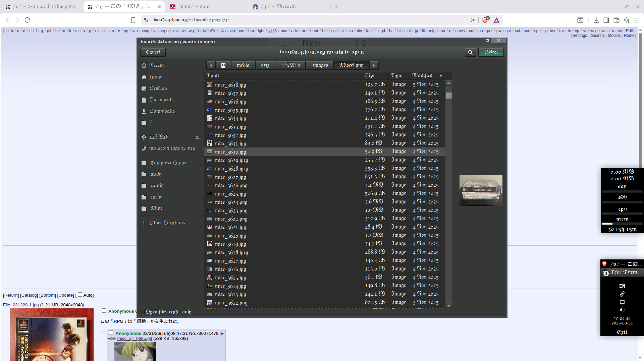This screenshot has height=362, width=644.
Task: Click the path bar right scroll arrow
Action: pyautogui.click(x=374, y=65)
